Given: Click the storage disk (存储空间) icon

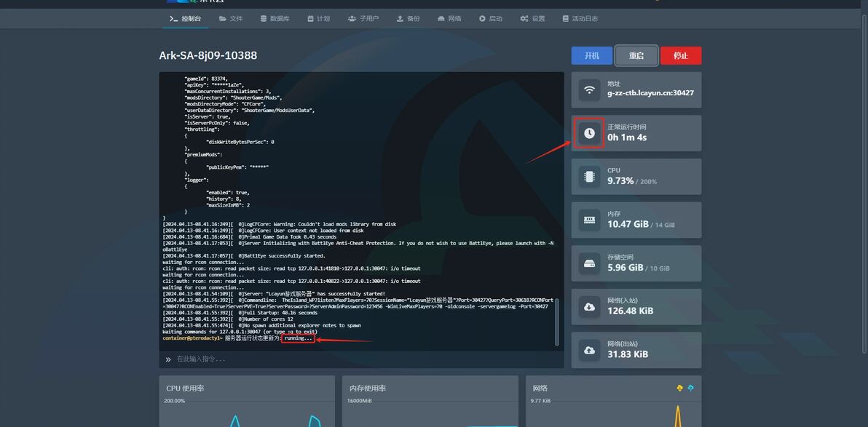Looking at the screenshot, I should (x=589, y=263).
